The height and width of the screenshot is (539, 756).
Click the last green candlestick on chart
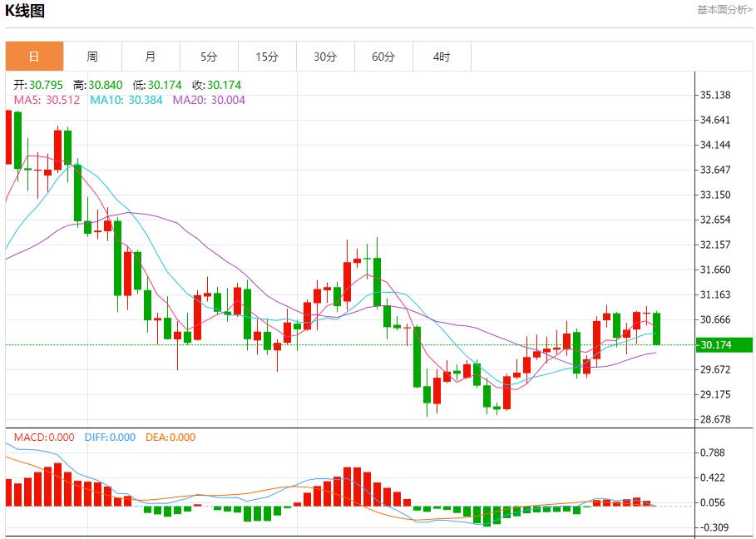(657, 329)
